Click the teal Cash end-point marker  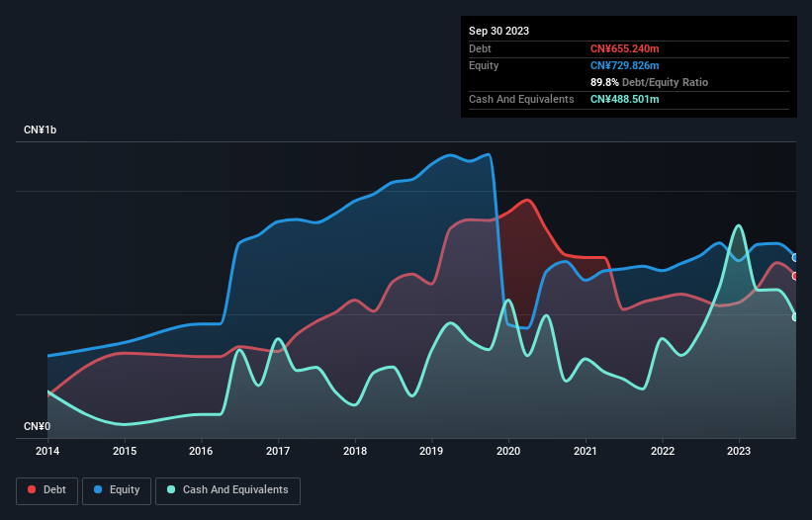[795, 317]
